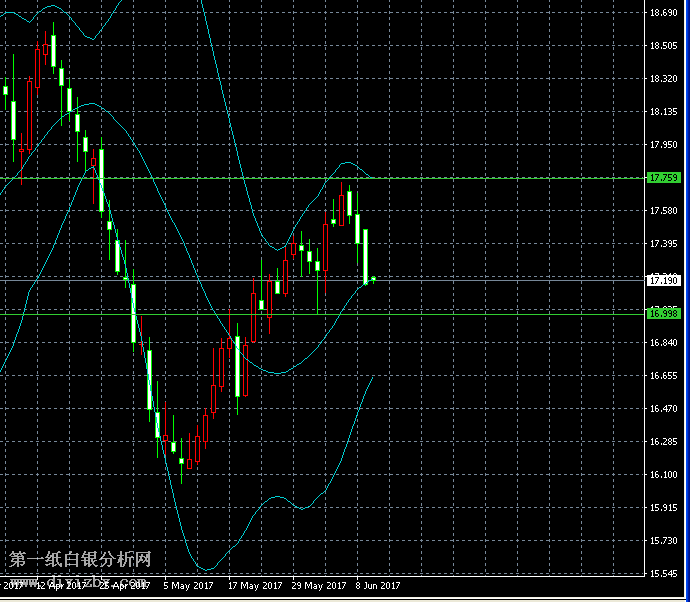Click the 16.840 price axis label
The image size is (690, 602).
(664, 343)
